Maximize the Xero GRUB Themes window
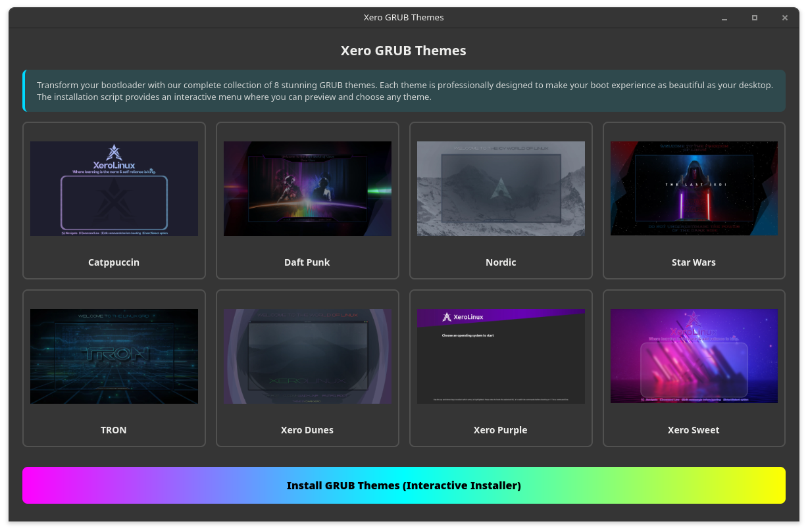This screenshot has height=532, width=808. pyautogui.click(x=755, y=18)
